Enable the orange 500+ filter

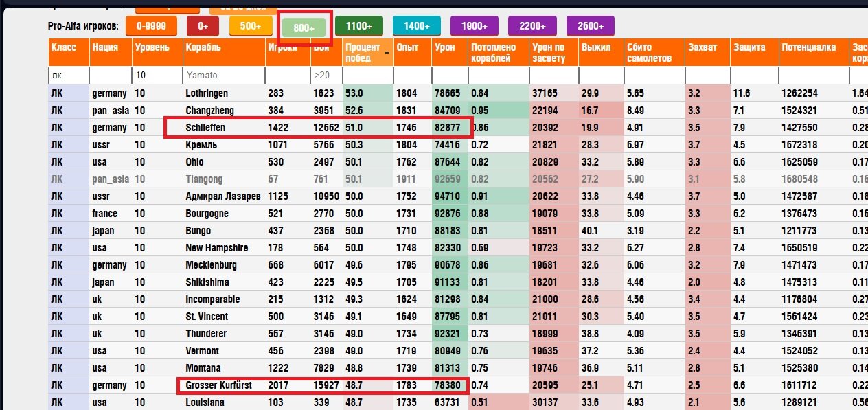[x=251, y=26]
